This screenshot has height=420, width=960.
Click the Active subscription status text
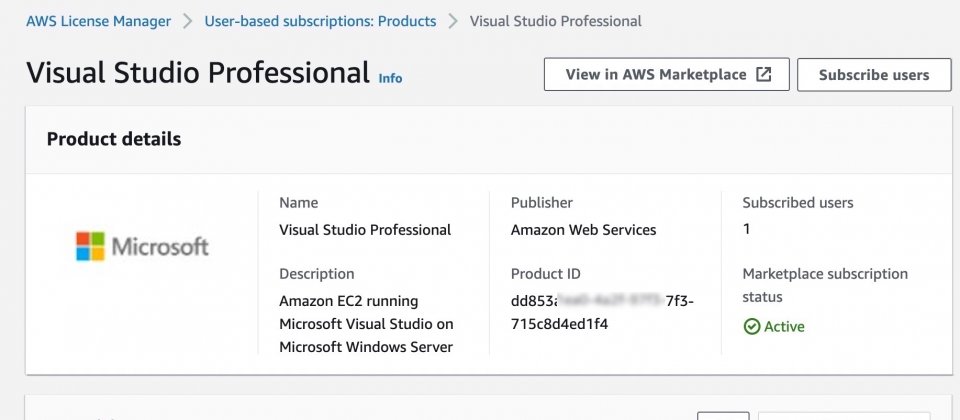point(784,326)
